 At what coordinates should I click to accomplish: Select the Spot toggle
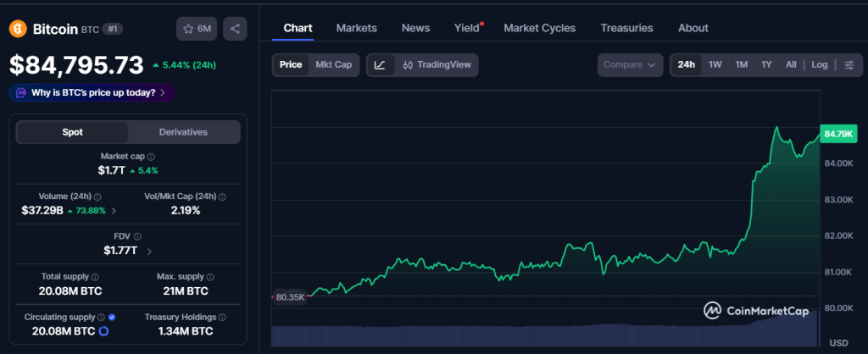(x=73, y=132)
